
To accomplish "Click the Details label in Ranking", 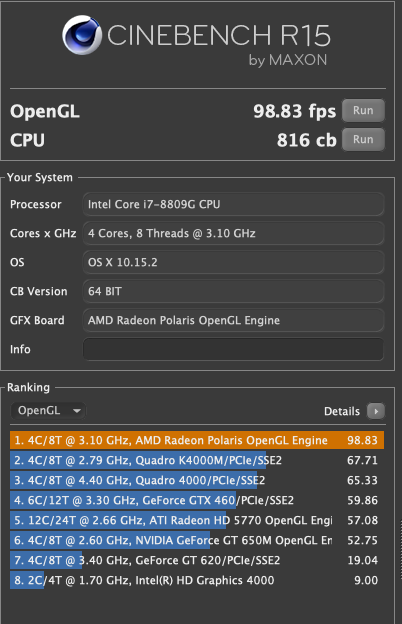I will click(342, 411).
